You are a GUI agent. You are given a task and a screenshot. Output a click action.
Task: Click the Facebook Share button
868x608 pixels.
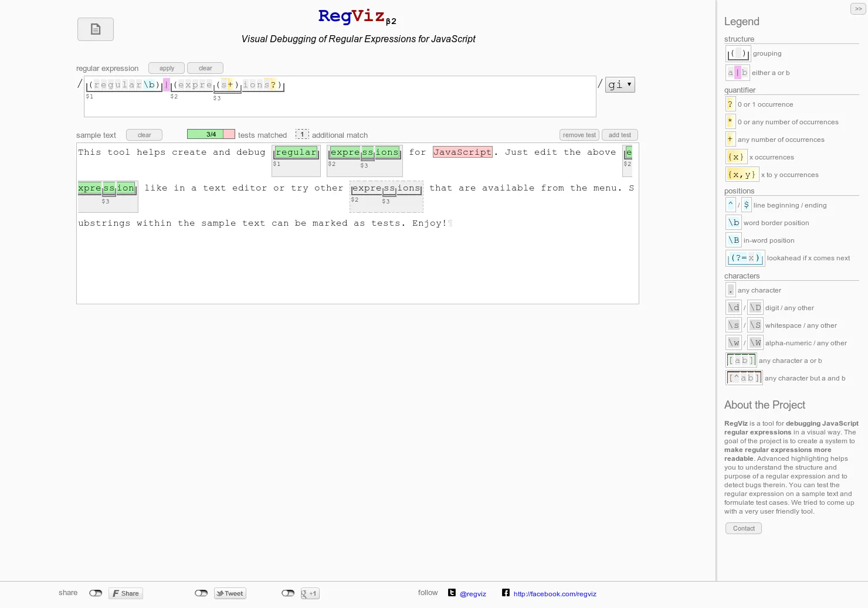click(126, 593)
